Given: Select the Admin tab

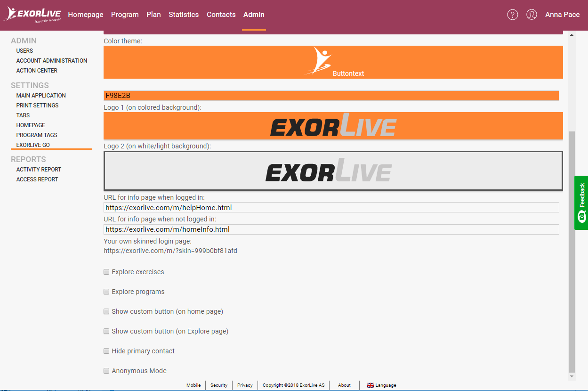Looking at the screenshot, I should coord(254,15).
